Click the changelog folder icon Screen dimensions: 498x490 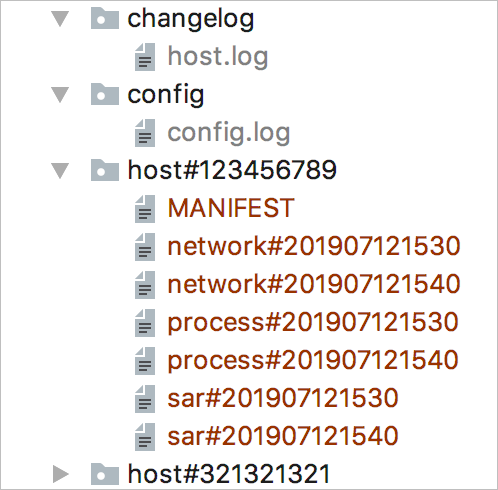tap(105, 19)
